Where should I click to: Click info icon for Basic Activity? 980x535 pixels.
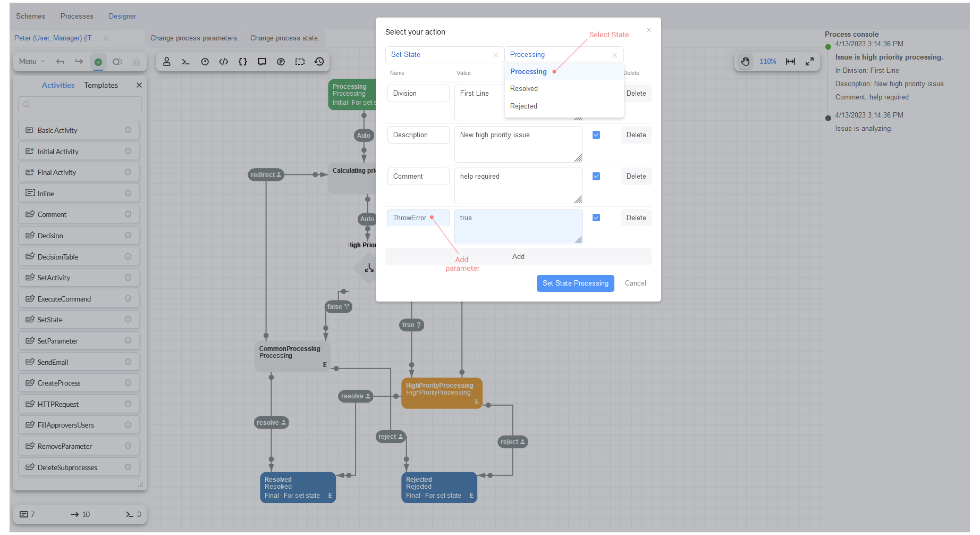tap(128, 130)
